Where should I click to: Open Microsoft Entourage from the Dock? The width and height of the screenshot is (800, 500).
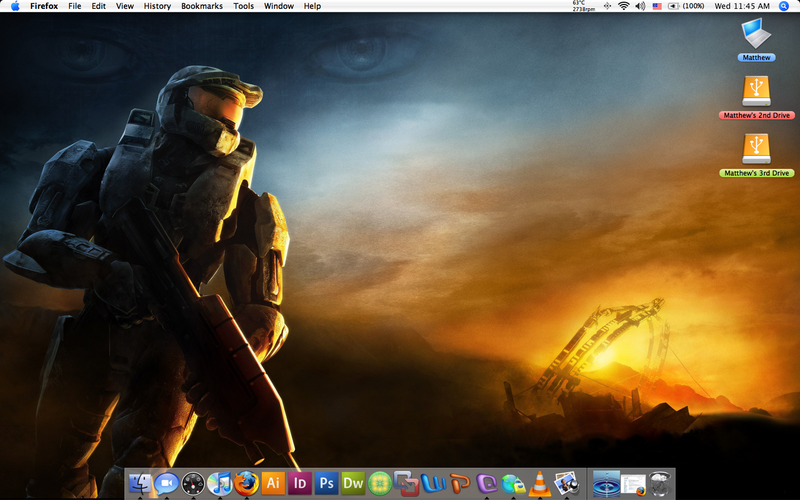click(486, 483)
